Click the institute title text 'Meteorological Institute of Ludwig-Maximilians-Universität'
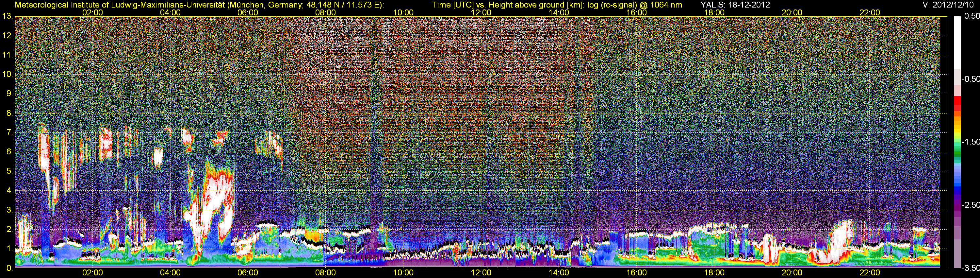 (x=119, y=5)
